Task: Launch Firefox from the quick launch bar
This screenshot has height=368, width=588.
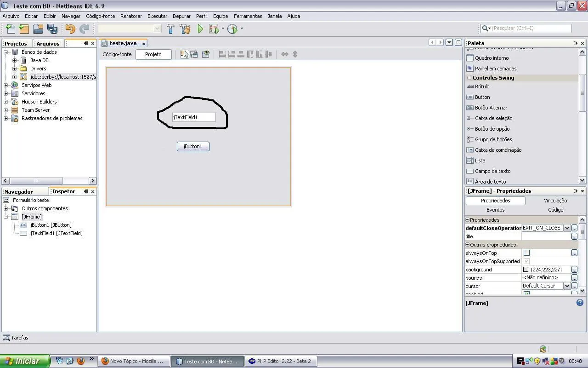Action: [x=81, y=361]
